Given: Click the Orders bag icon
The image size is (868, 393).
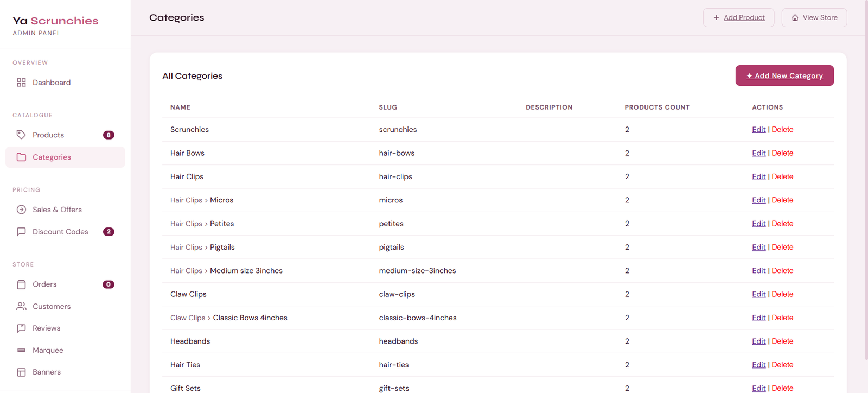Looking at the screenshot, I should (x=21, y=284).
